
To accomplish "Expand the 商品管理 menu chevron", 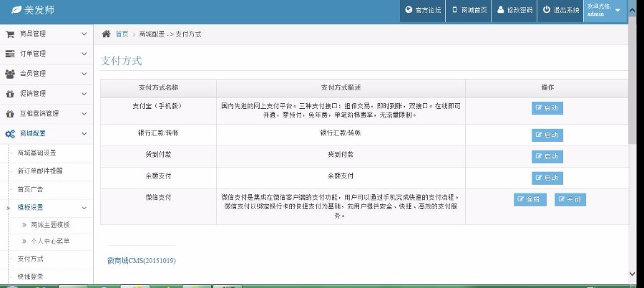I will tap(84, 34).
